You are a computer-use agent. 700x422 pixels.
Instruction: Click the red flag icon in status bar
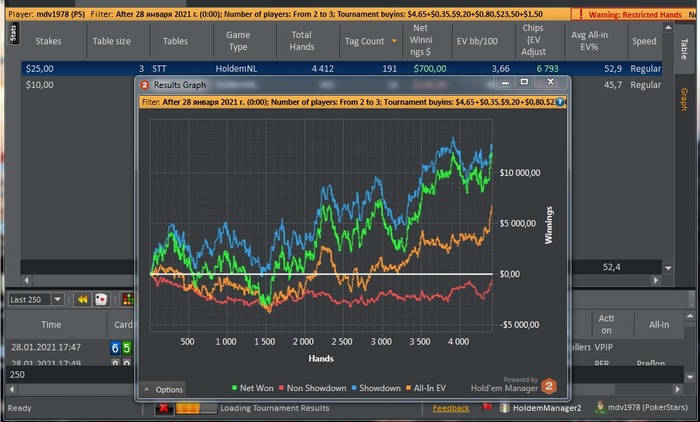click(487, 408)
